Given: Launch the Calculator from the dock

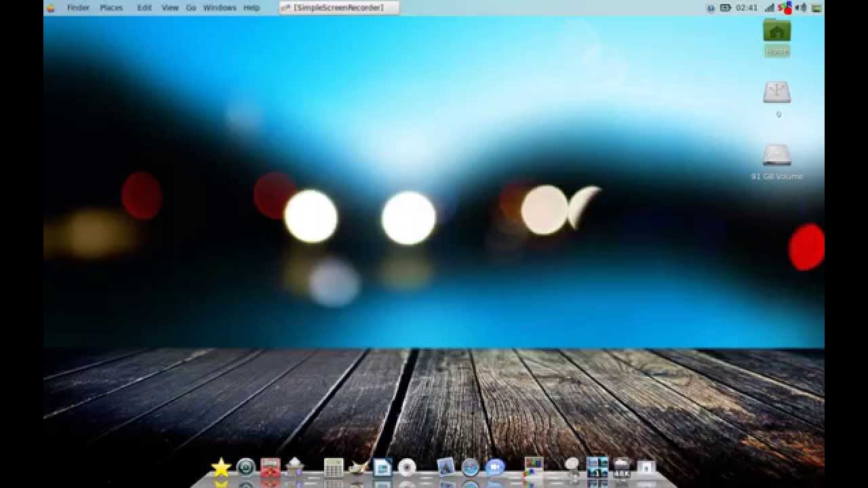Looking at the screenshot, I should click(x=333, y=467).
